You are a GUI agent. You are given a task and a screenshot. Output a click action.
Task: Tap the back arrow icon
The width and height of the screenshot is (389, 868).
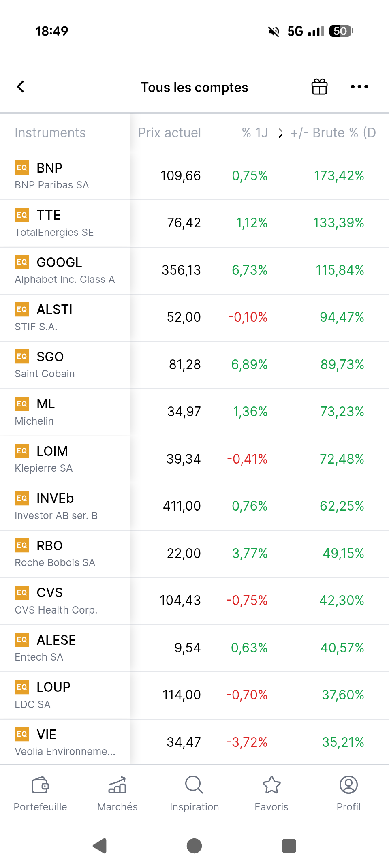pos(21,86)
